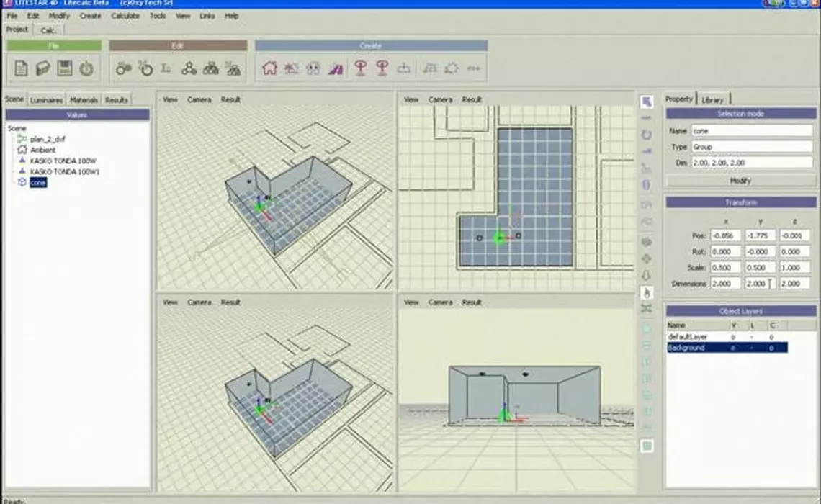Click the single molecule group icon

click(189, 68)
